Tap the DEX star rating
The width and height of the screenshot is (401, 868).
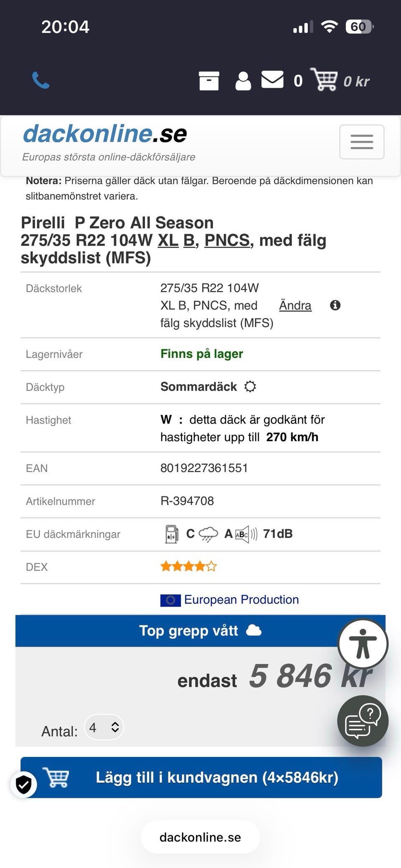tap(188, 566)
